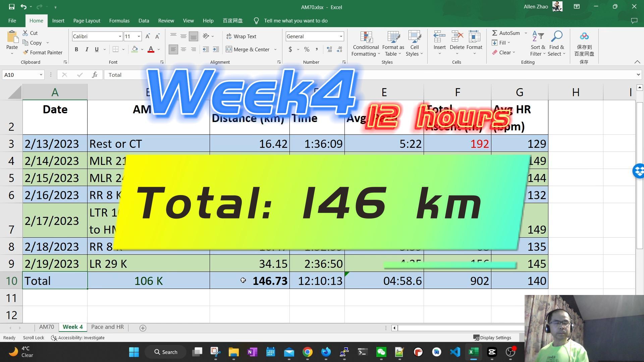Click Display Settings in status bar
The height and width of the screenshot is (362, 644).
click(x=492, y=338)
